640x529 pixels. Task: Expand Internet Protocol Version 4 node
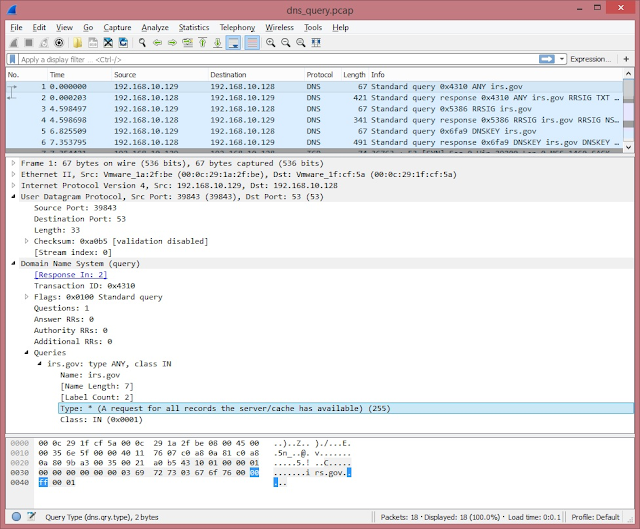(x=13, y=185)
